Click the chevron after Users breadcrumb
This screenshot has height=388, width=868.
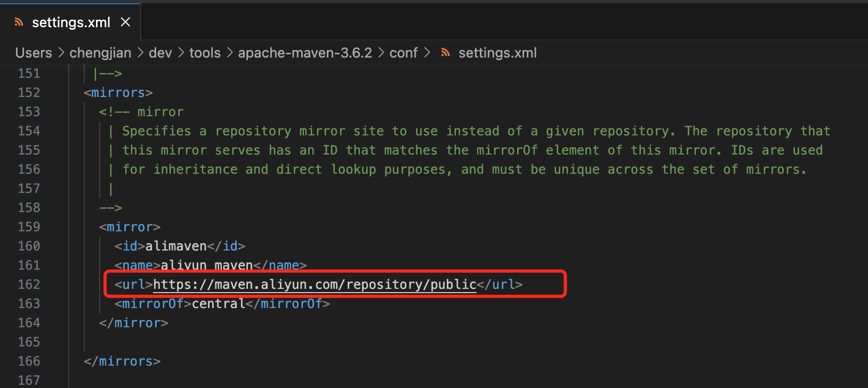(x=61, y=53)
